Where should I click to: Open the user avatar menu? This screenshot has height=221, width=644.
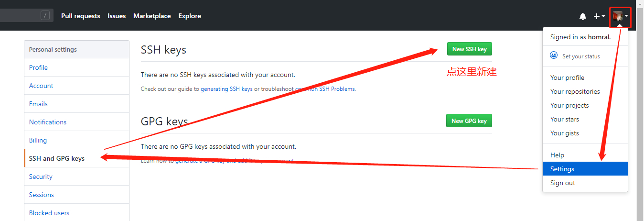620,16
